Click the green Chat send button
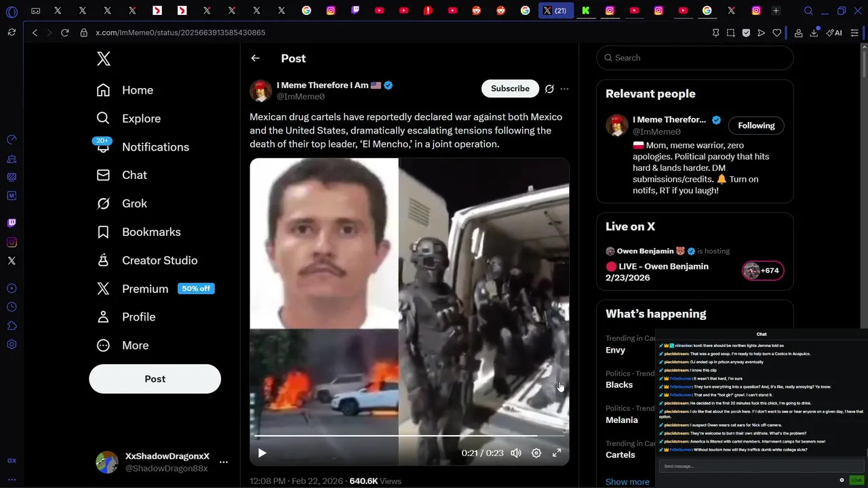 [x=857, y=480]
